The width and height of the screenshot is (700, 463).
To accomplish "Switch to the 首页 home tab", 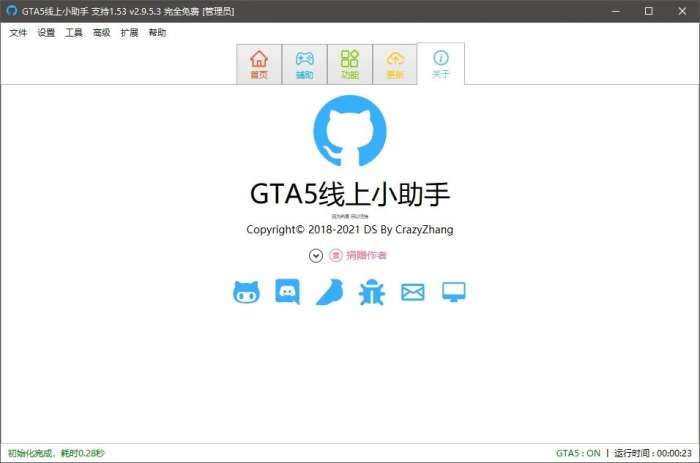I will pos(259,64).
